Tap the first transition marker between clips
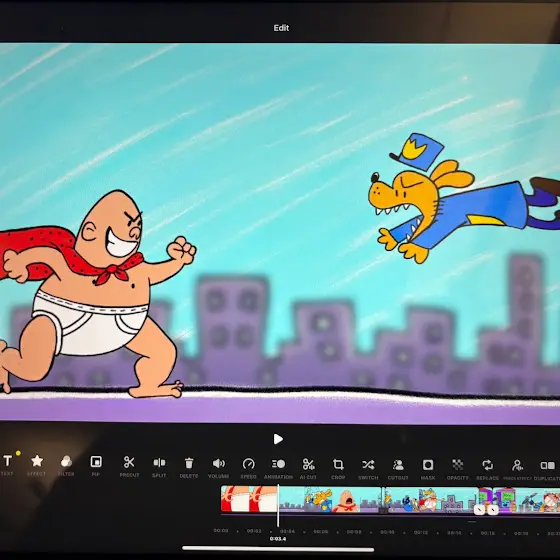Screen dimensions: 560x560 coord(479,510)
